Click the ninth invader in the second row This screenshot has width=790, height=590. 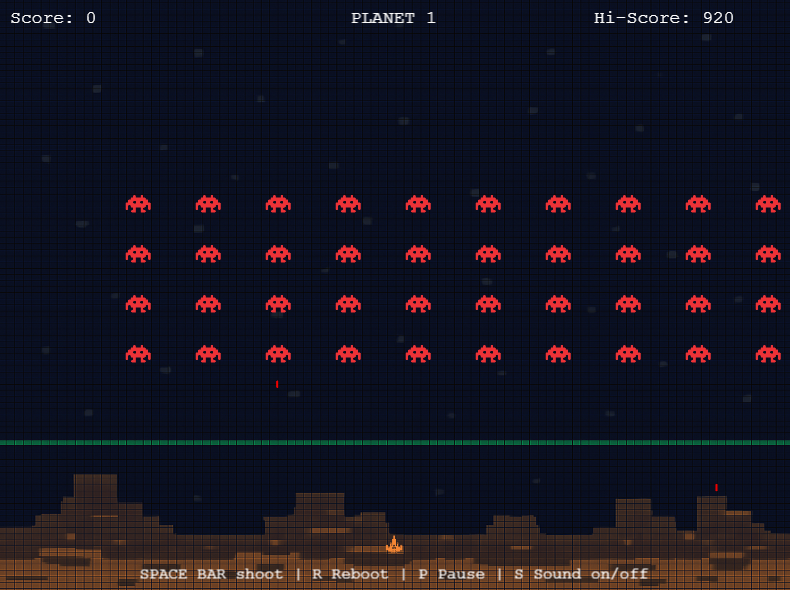click(698, 254)
